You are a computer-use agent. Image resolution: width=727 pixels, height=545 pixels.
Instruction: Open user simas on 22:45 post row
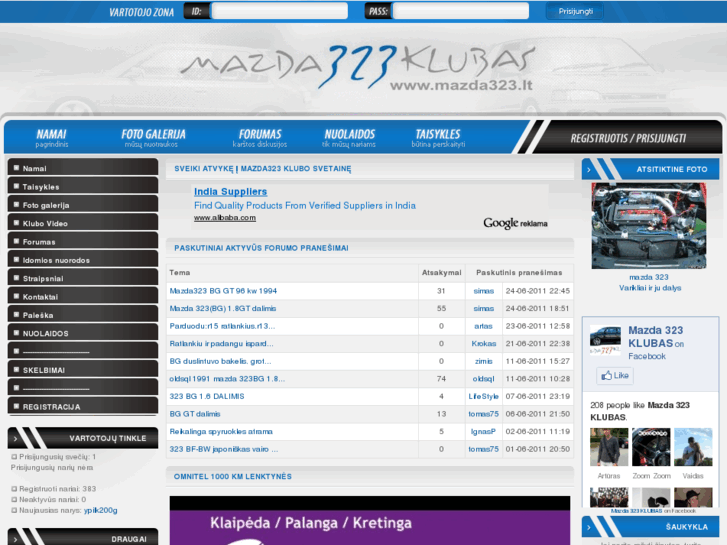[484, 291]
